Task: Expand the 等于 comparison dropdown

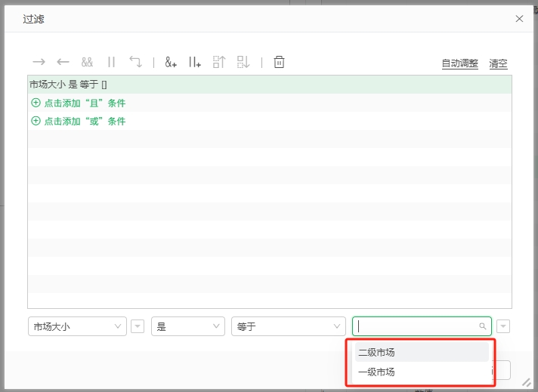Action: 288,326
